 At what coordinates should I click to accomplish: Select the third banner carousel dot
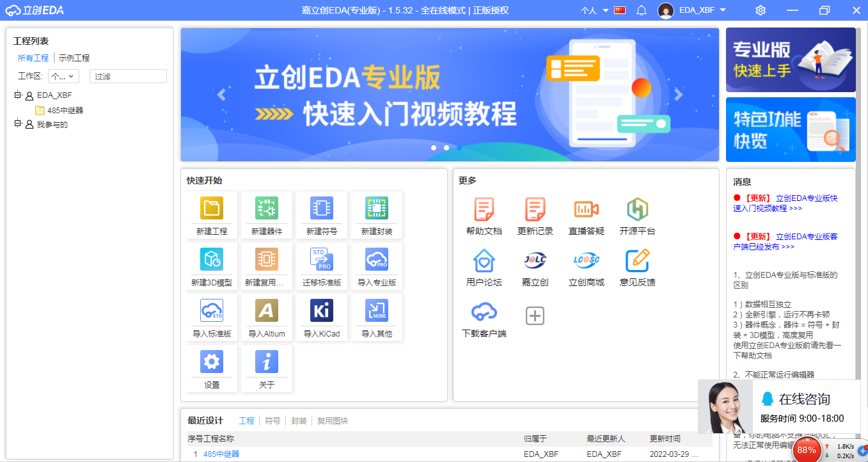[459, 148]
